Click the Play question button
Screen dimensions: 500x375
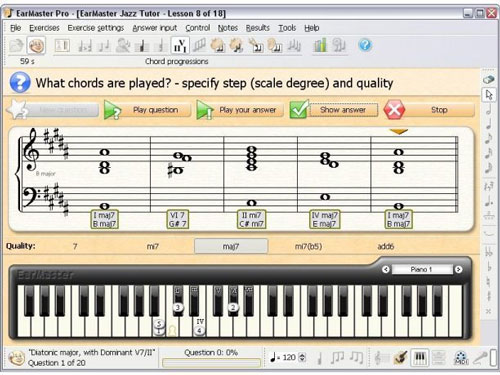147,110
